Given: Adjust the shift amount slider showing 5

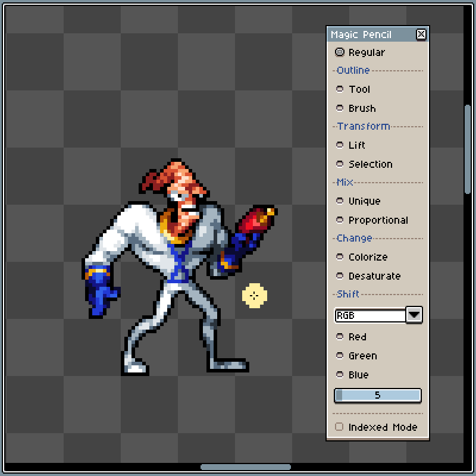Looking at the screenshot, I should tap(378, 395).
